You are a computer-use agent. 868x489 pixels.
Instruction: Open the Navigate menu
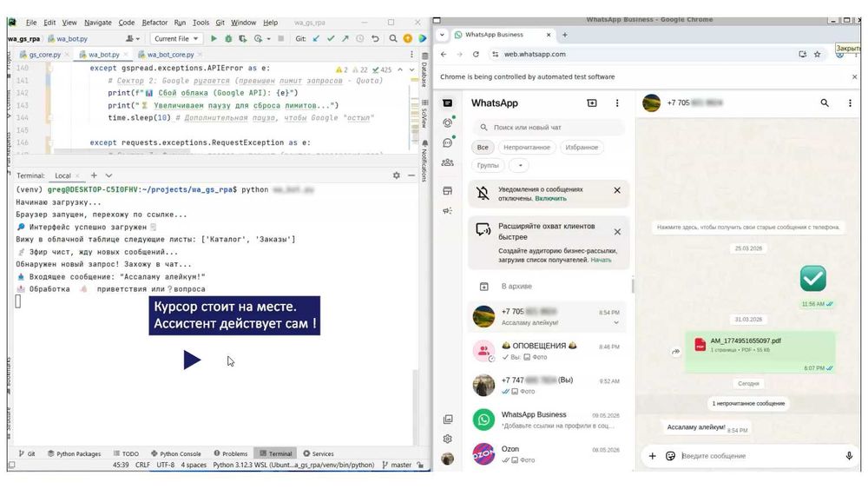click(97, 23)
